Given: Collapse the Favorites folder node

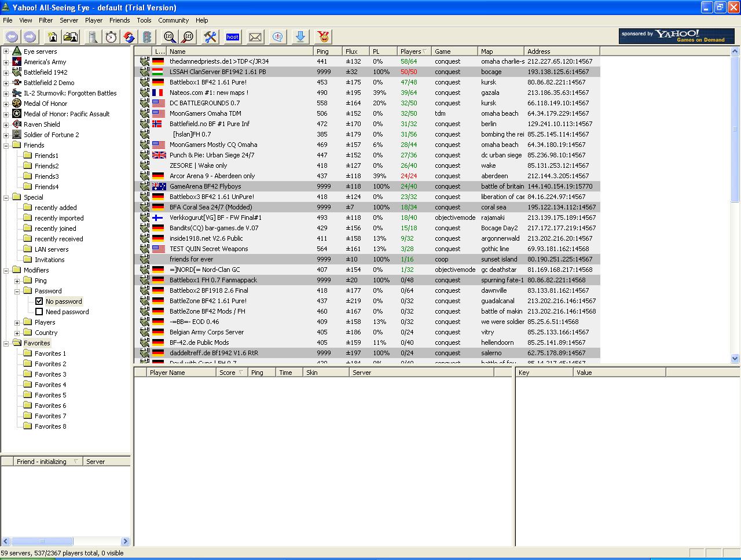Looking at the screenshot, I should [x=6, y=343].
